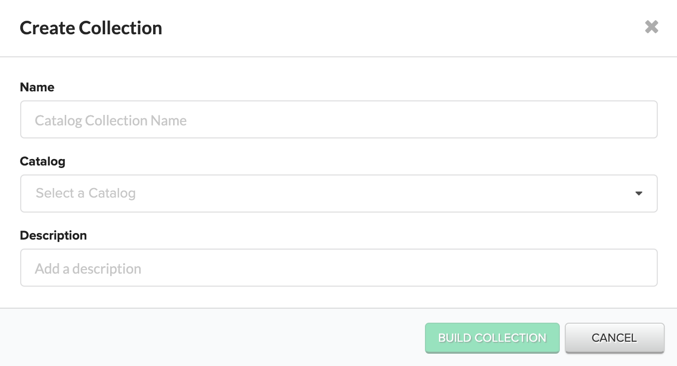Click the Name field label
The height and width of the screenshot is (366, 677).
(37, 87)
